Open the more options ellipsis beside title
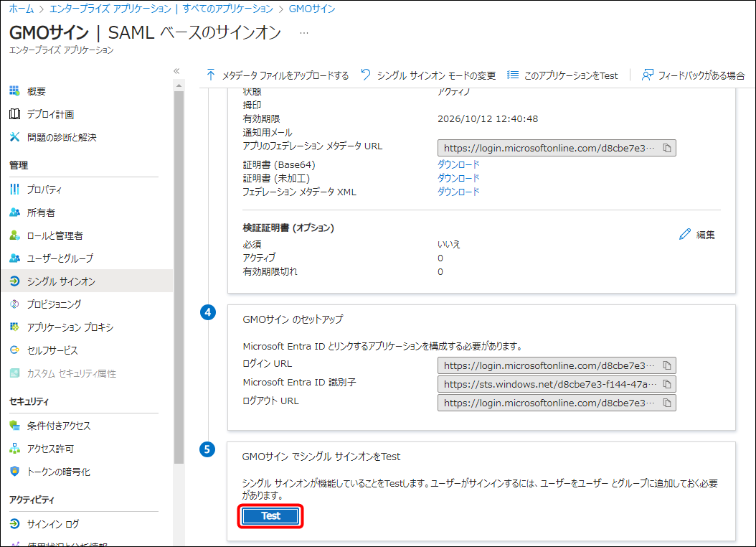Screen dimensions: 756x547 click(x=303, y=33)
